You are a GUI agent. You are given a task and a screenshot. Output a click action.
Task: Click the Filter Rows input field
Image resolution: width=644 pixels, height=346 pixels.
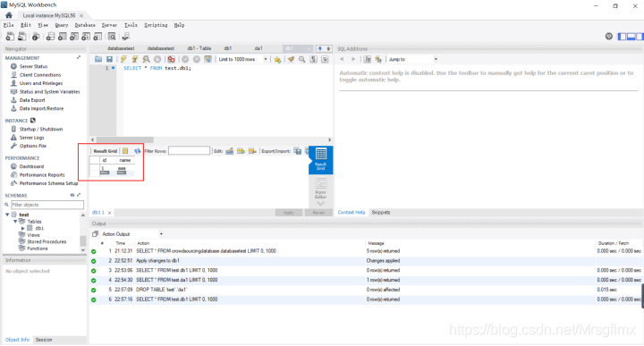pos(190,151)
